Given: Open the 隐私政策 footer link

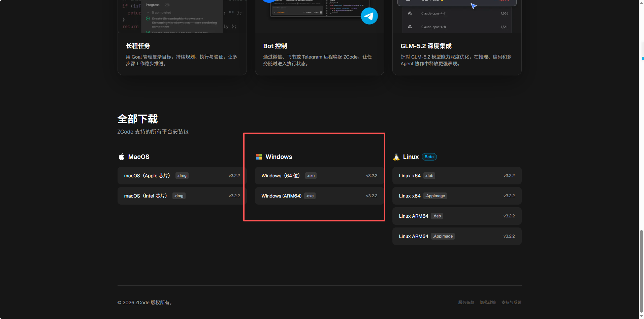Looking at the screenshot, I should (488, 303).
